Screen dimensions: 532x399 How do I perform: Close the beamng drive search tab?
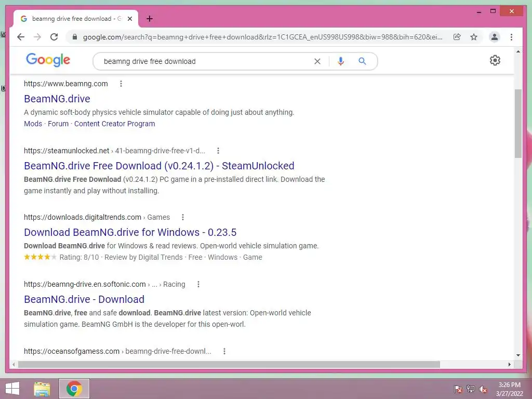129,19
